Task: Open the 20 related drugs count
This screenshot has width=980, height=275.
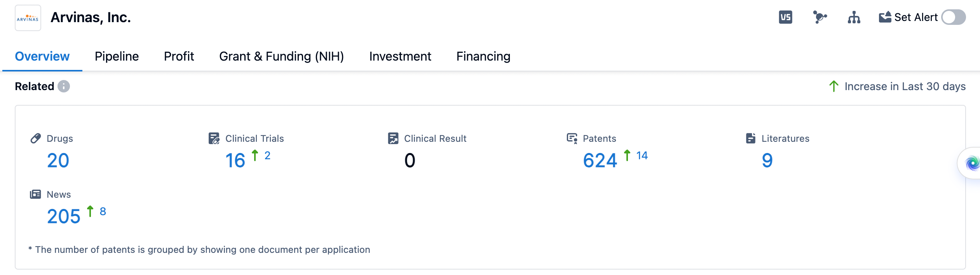Action: 58,160
